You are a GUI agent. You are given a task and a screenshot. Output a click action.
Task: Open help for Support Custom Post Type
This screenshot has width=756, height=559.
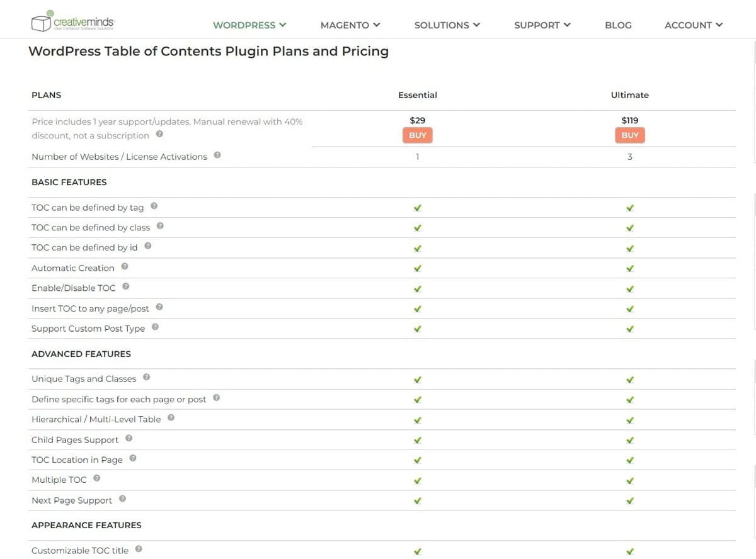(155, 327)
